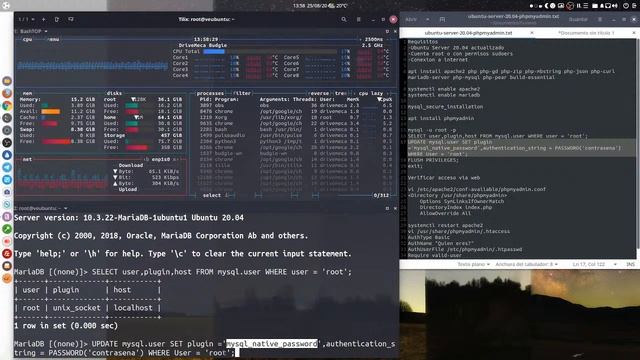Screen dimensions: 640x360
Task: Open Telegram from the dock
Action: coord(7,167)
